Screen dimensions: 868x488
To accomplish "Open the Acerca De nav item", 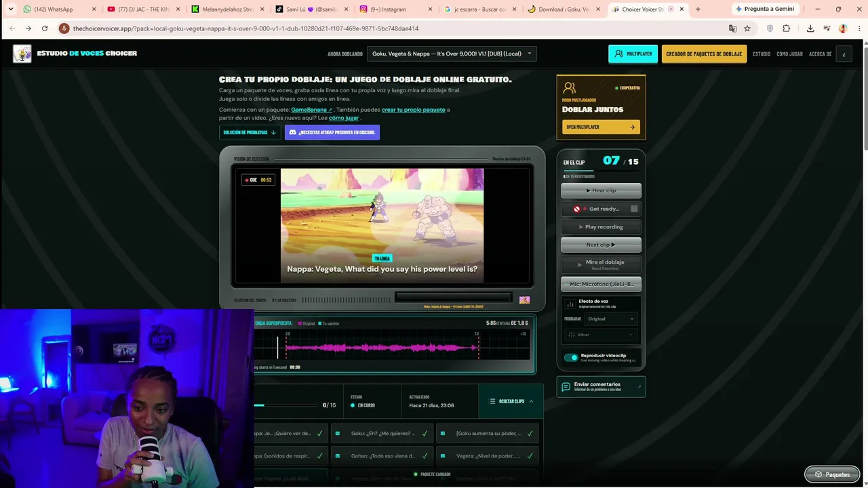I will (x=821, y=54).
